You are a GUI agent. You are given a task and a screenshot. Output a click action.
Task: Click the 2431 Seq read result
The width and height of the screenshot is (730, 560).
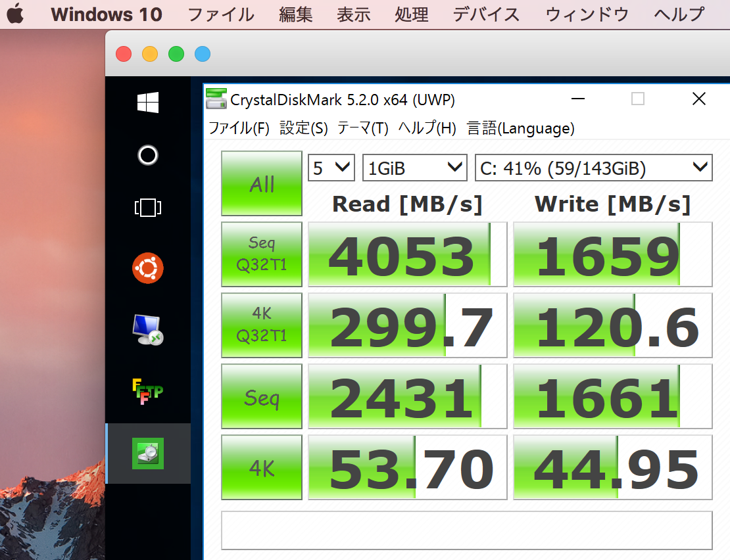tap(407, 396)
